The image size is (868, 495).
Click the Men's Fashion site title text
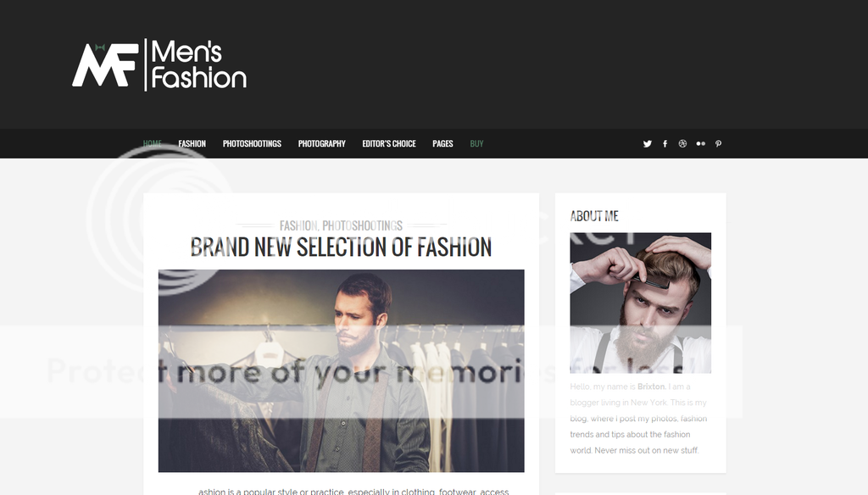(x=198, y=64)
